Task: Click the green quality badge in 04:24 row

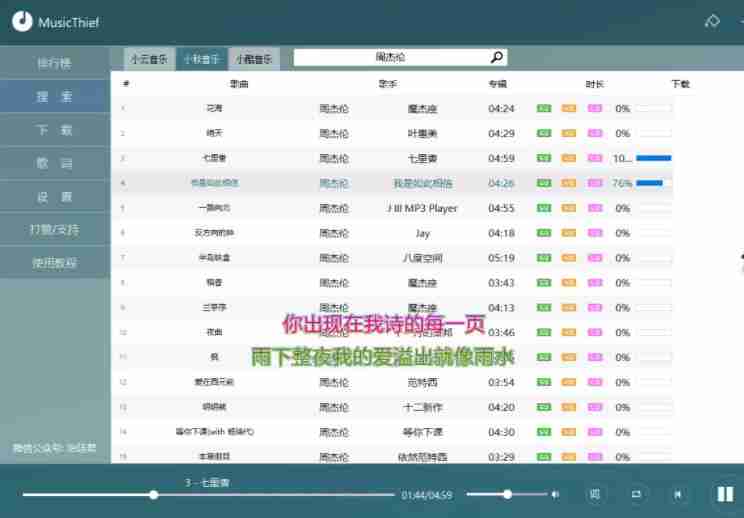Action: [544, 108]
